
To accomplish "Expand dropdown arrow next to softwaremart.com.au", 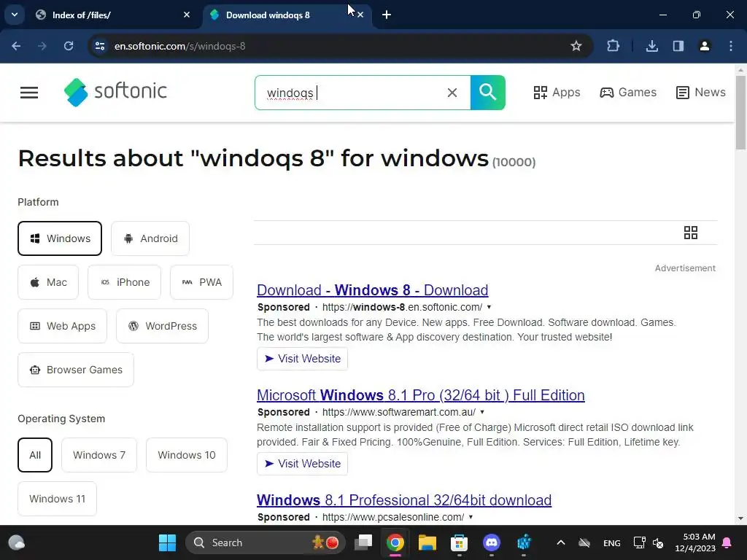I will pos(482,412).
